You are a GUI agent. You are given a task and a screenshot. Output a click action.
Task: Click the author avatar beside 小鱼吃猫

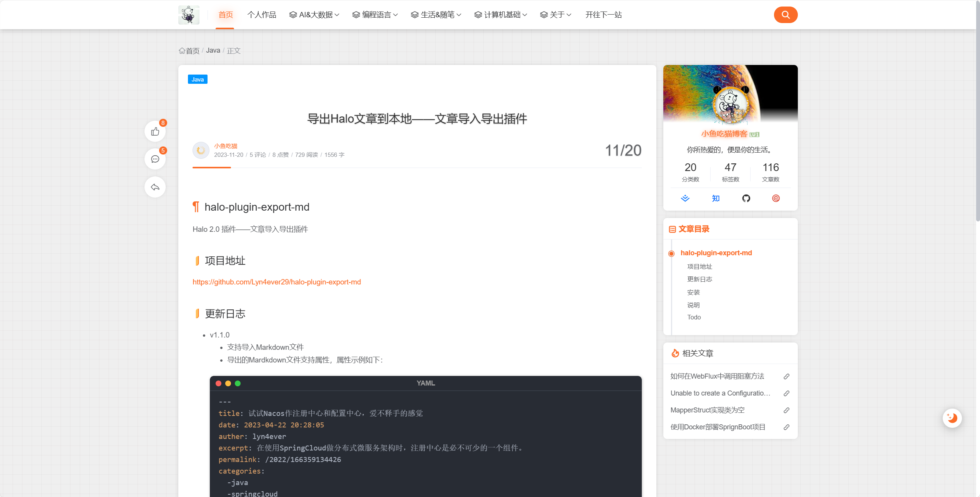(x=201, y=150)
